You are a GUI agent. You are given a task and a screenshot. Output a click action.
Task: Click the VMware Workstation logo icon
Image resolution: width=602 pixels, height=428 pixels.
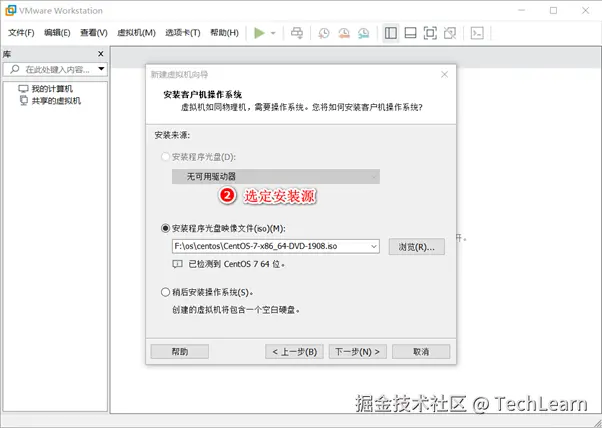(x=10, y=10)
